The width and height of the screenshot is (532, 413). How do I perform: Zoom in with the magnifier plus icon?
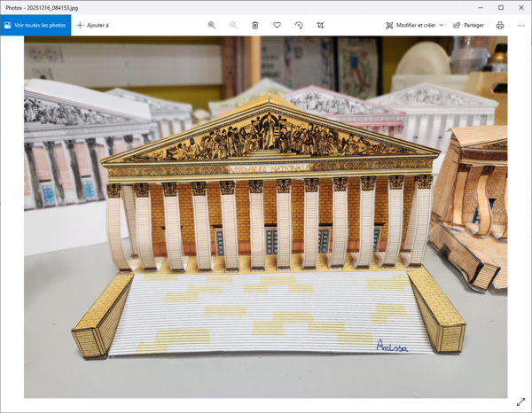tap(212, 25)
